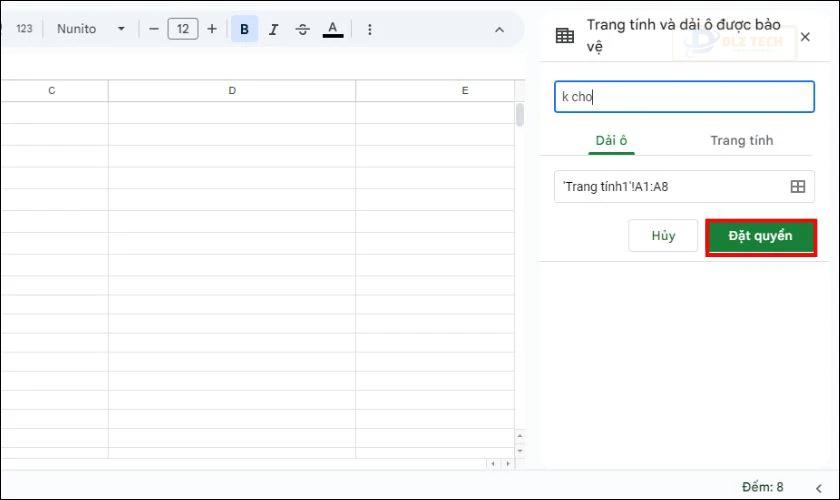
Task: Switch to the Dải ô tab
Action: pos(611,141)
